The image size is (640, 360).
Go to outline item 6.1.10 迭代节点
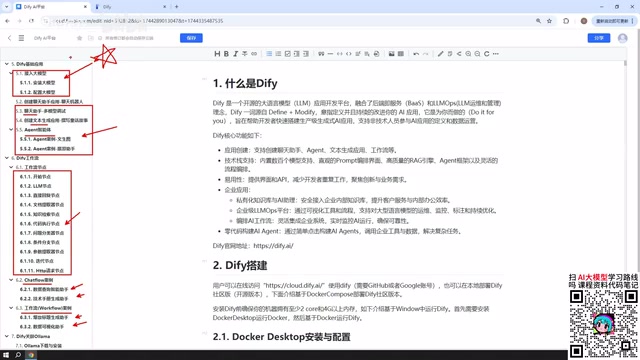point(37,261)
